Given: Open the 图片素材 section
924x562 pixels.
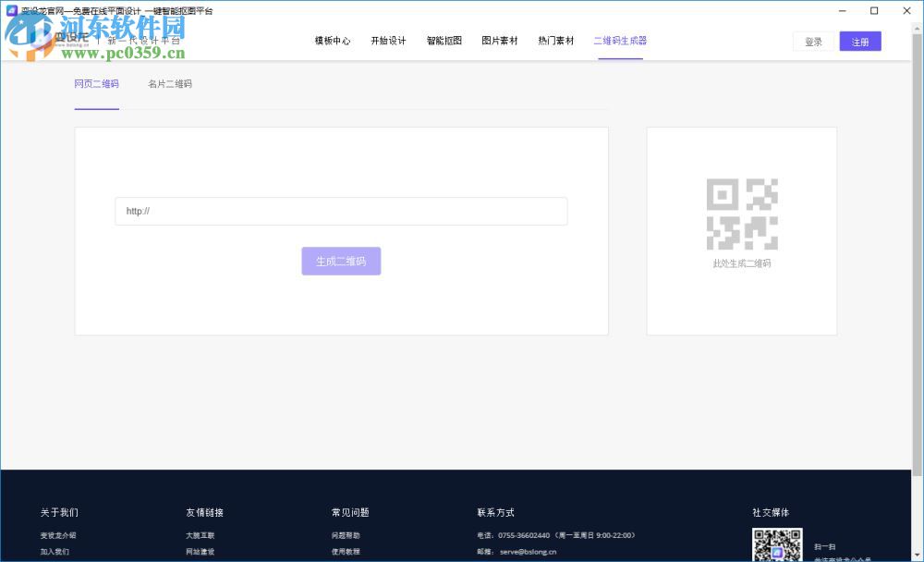Looking at the screenshot, I should (499, 41).
